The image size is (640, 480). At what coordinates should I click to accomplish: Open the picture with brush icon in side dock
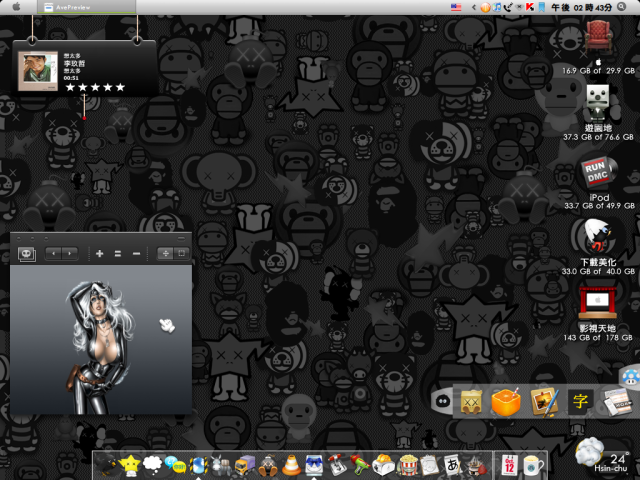(x=544, y=402)
